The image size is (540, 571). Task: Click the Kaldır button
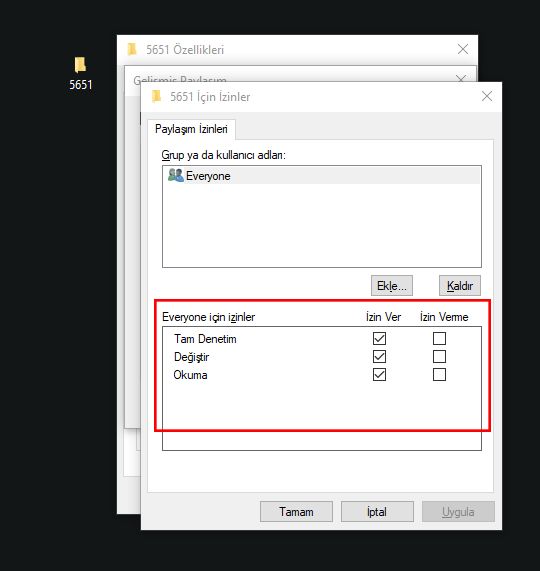click(x=460, y=286)
